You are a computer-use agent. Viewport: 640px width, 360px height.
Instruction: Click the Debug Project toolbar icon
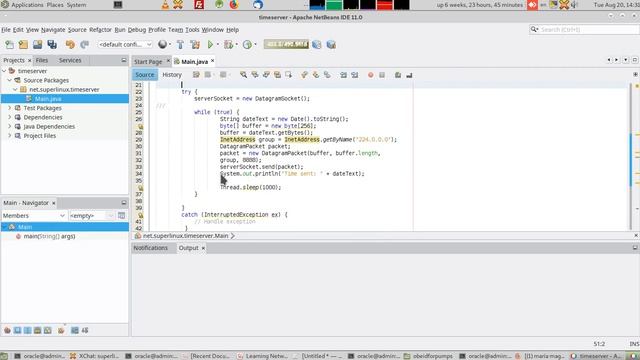[228, 44]
